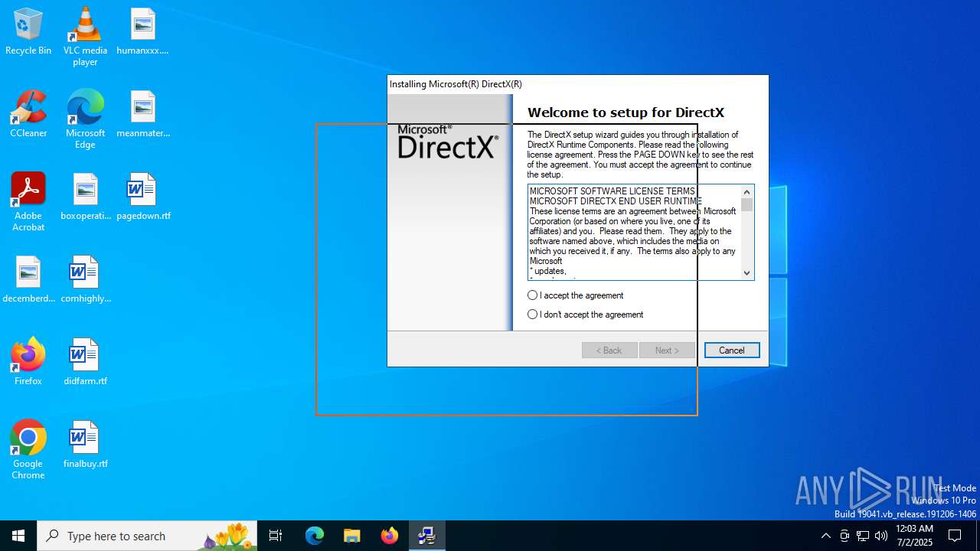
Task: Open File Explorer from taskbar
Action: coord(352,536)
